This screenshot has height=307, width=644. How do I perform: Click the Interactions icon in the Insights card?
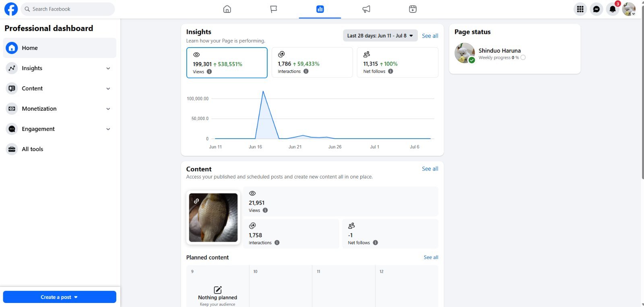click(x=281, y=54)
